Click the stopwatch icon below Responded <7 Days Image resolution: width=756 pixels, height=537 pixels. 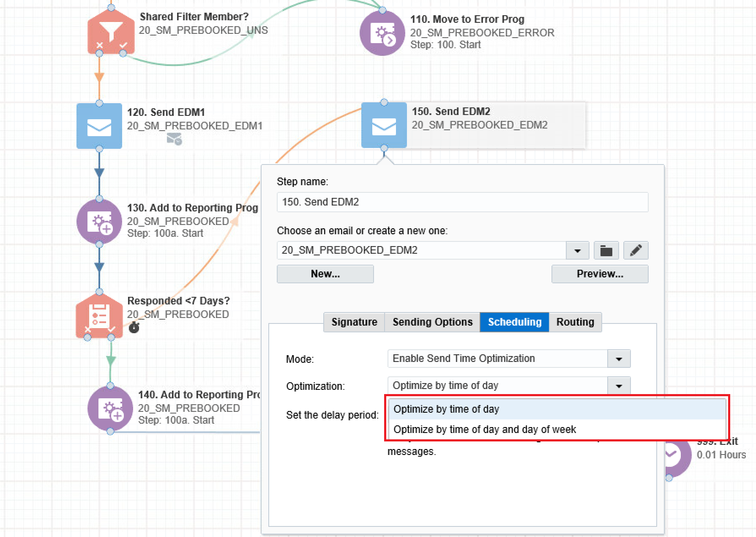(x=134, y=327)
